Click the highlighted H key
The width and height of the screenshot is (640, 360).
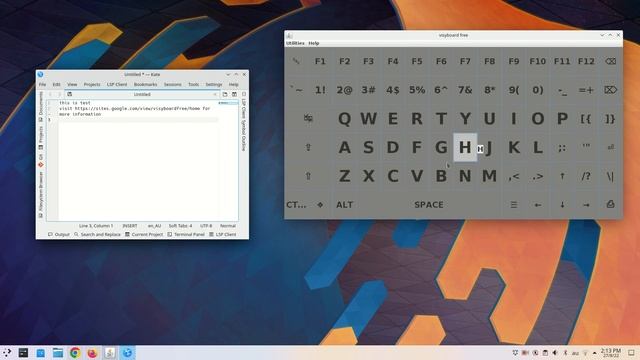(465, 147)
